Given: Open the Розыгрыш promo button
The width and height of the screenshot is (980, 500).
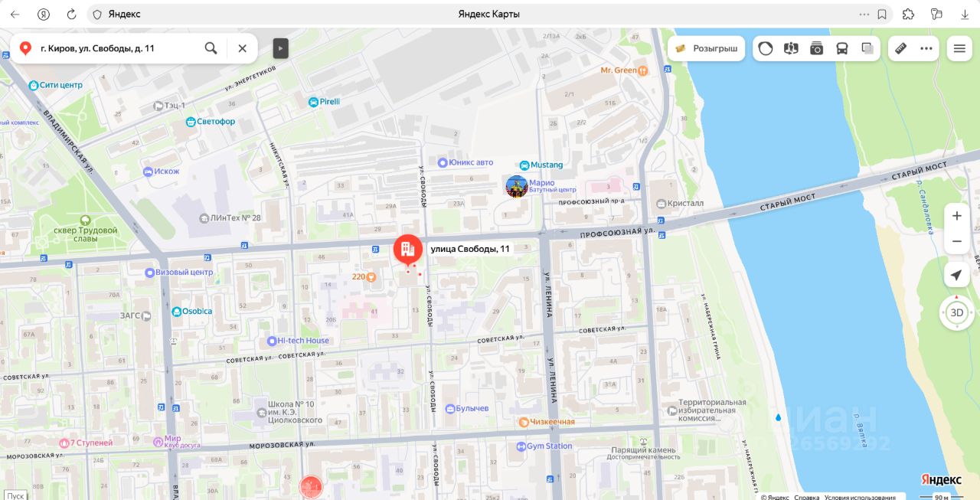Looking at the screenshot, I should click(x=707, y=48).
